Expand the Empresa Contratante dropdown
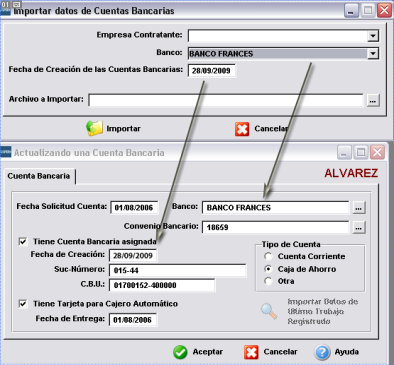The height and width of the screenshot is (365, 394). click(x=373, y=36)
